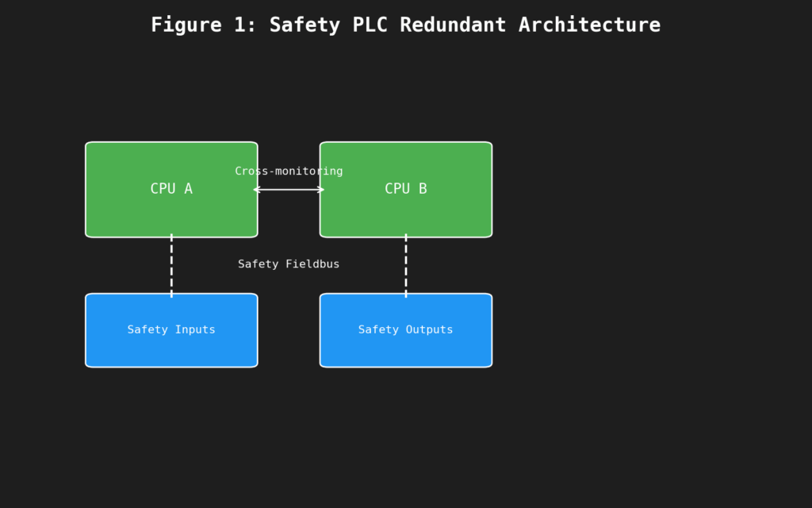This screenshot has height=508, width=812.
Task: Select the dashed line below CPU A
Action: 171,264
